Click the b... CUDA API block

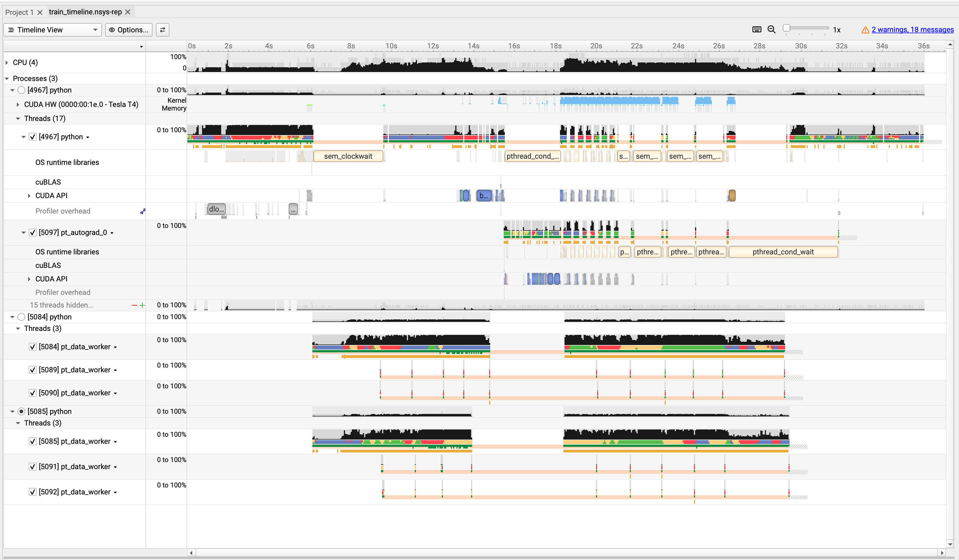point(484,196)
